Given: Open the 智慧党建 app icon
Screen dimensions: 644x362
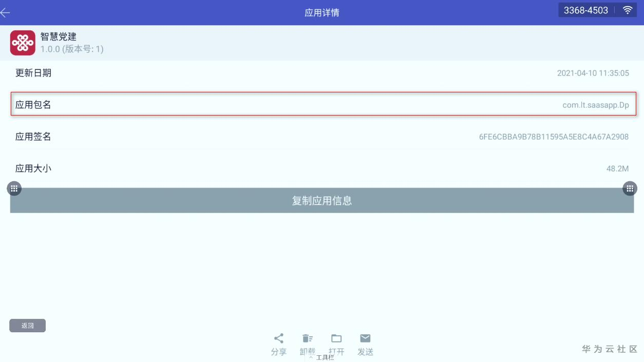Looking at the screenshot, I should point(23,43).
